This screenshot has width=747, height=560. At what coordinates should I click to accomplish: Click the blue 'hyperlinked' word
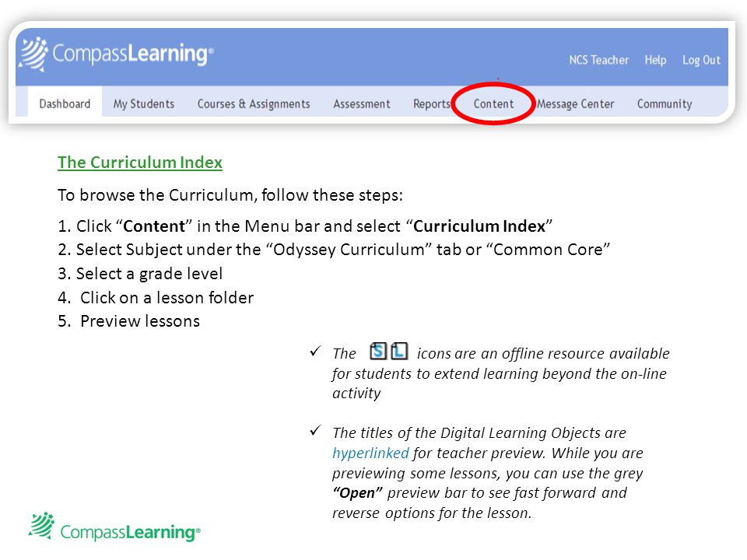point(370,453)
